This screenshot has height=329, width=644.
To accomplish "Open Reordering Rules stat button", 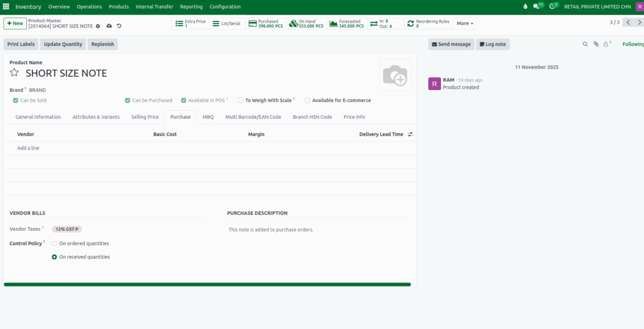I will 428,23.
